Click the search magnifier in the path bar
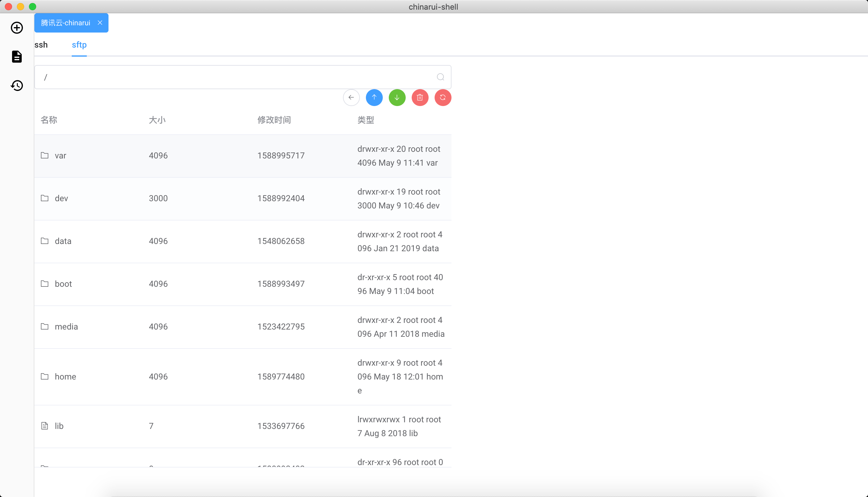The width and height of the screenshot is (868, 497). click(x=440, y=77)
